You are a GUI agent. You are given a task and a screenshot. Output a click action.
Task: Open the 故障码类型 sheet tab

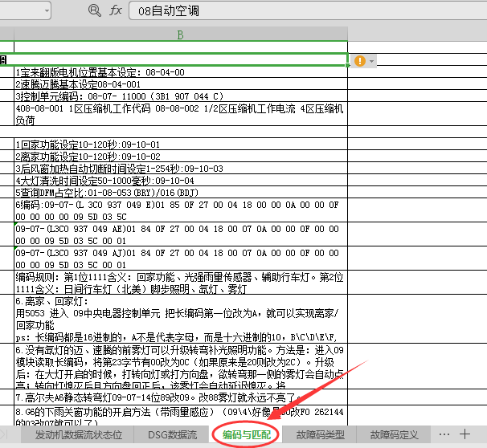(x=320, y=434)
